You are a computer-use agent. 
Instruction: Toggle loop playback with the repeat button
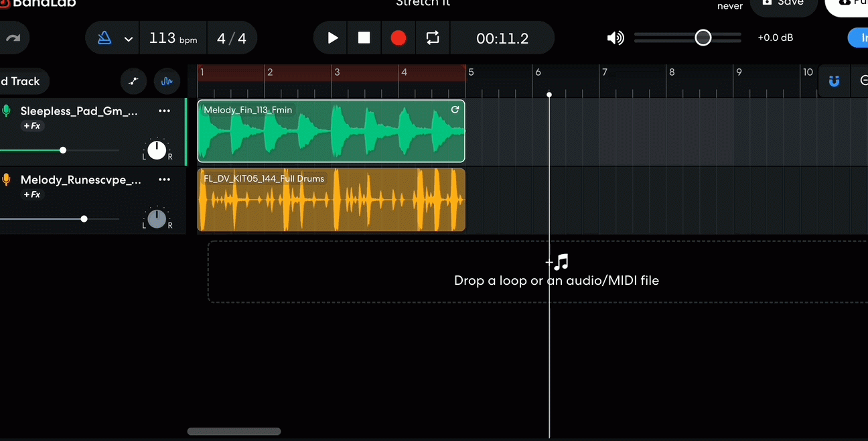432,38
